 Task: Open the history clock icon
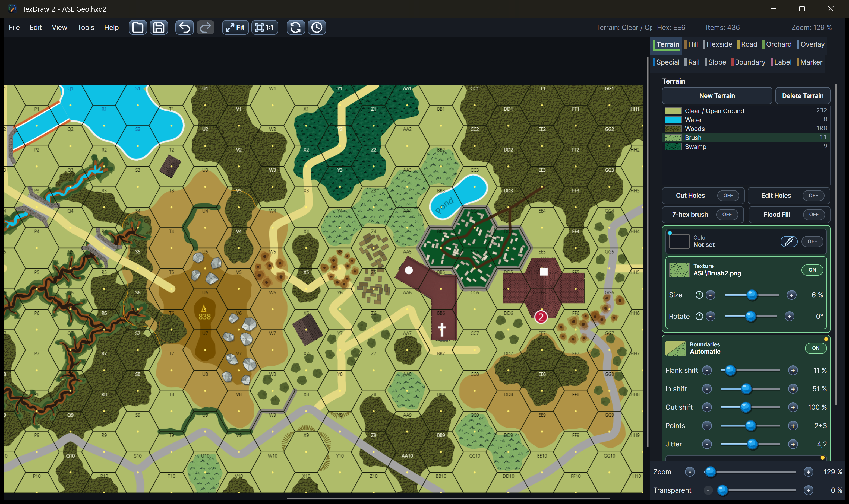pos(317,27)
